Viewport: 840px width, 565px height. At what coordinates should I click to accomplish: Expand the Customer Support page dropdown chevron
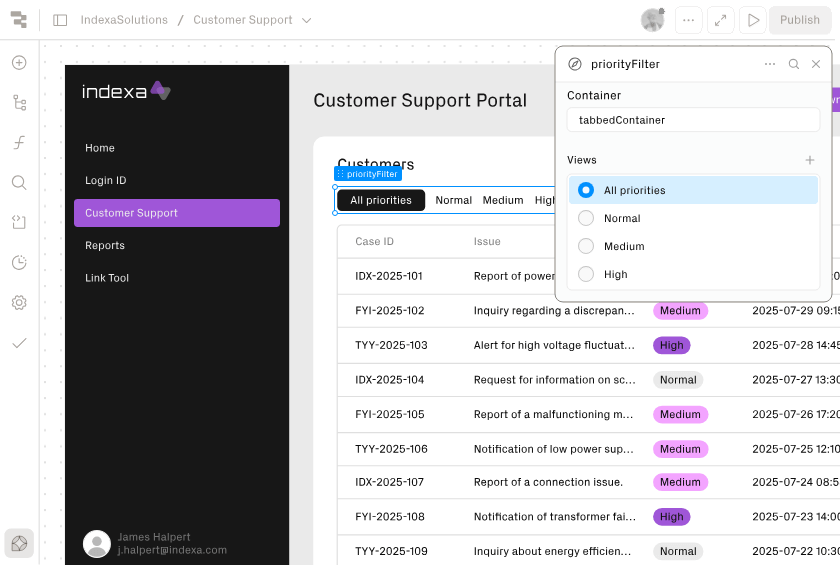307,20
